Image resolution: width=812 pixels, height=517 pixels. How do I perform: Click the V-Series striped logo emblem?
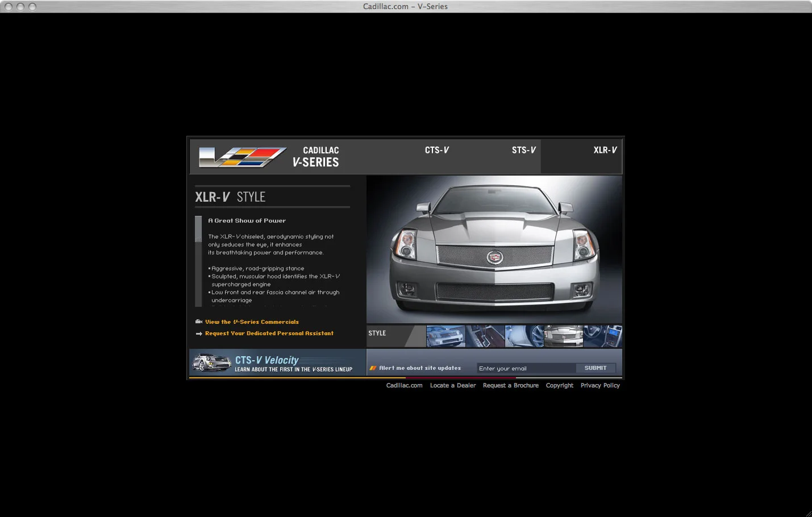[x=243, y=157]
